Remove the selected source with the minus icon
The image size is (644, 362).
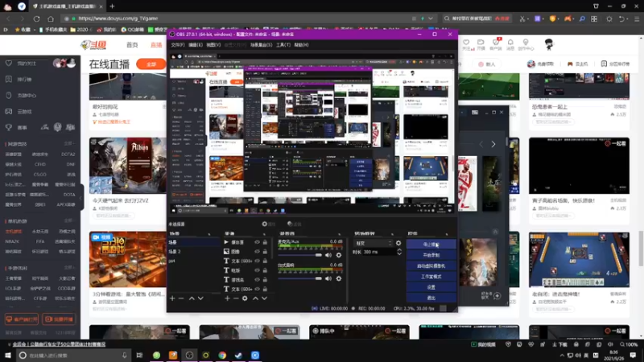[x=236, y=298]
